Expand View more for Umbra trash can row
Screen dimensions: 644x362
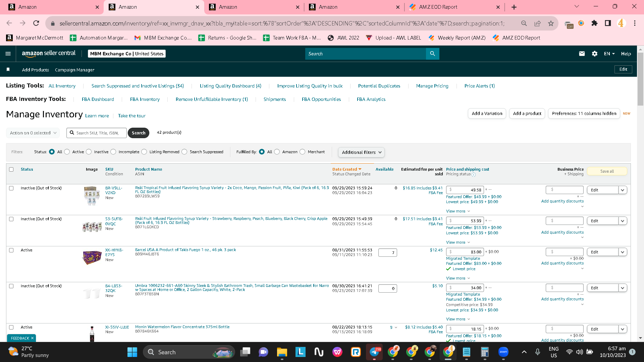point(458,319)
